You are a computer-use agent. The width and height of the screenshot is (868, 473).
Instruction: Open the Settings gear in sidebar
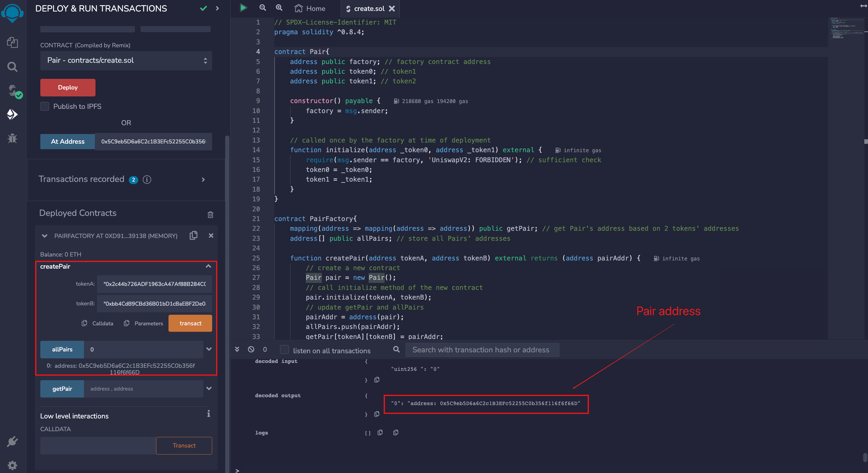[12, 465]
